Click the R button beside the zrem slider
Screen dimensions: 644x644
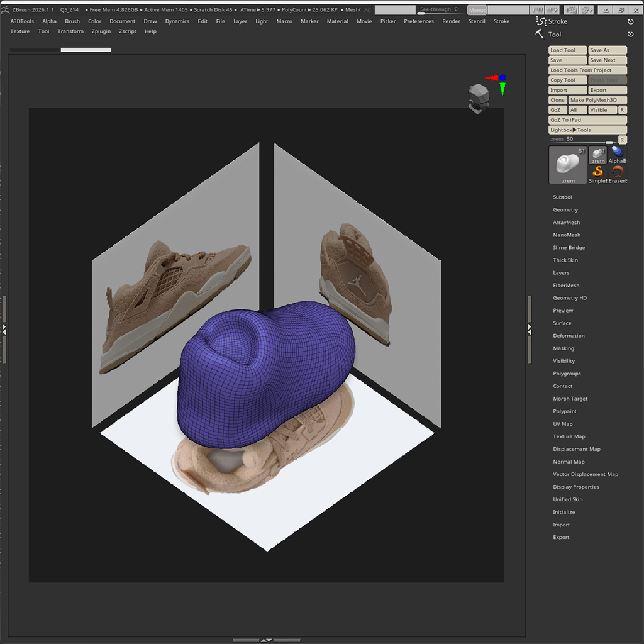pyautogui.click(x=622, y=140)
